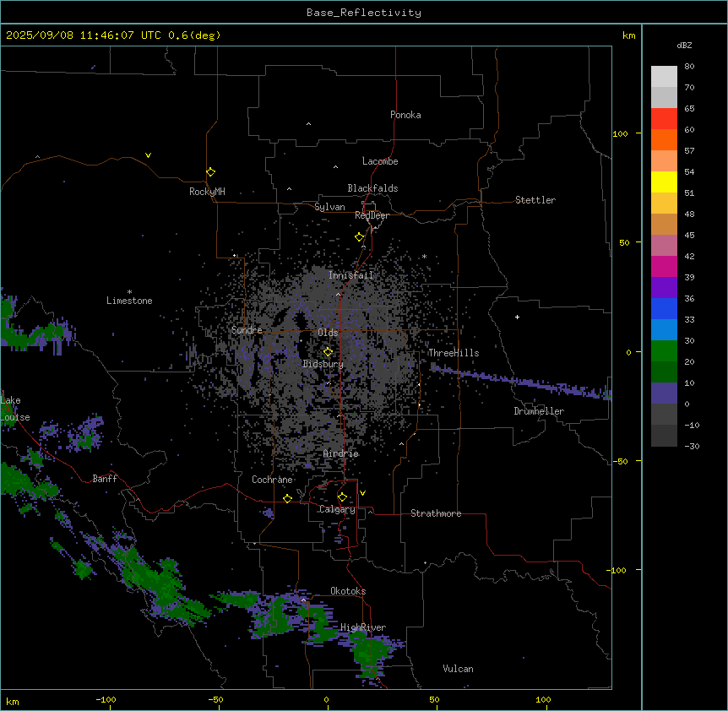Select the blue 33-36 dBZ legend swatch
This screenshot has width=728, height=711.
664,308
